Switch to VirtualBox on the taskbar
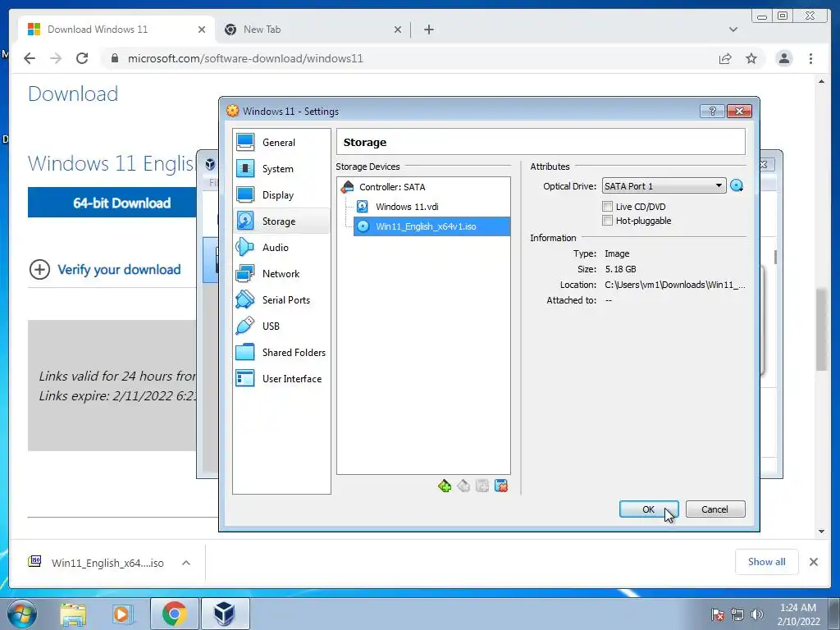The height and width of the screenshot is (630, 840). click(225, 614)
